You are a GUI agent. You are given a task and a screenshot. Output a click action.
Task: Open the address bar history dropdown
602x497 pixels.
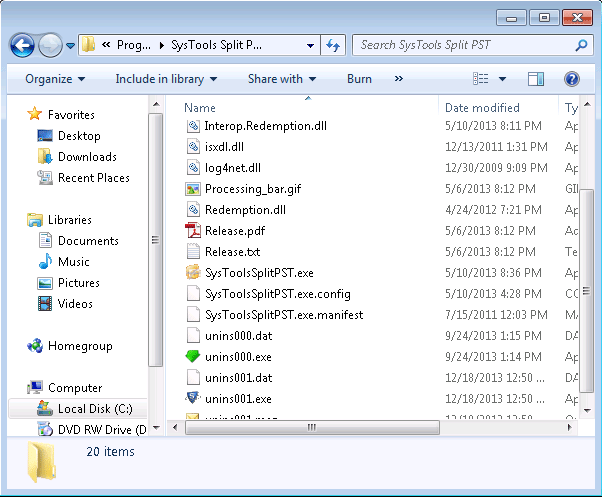click(310, 46)
